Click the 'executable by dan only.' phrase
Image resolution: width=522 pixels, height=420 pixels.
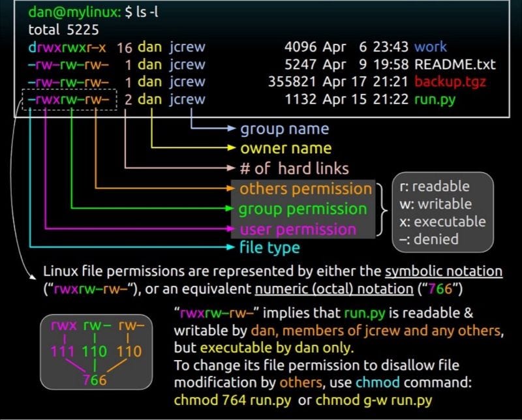pyautogui.click(x=277, y=348)
